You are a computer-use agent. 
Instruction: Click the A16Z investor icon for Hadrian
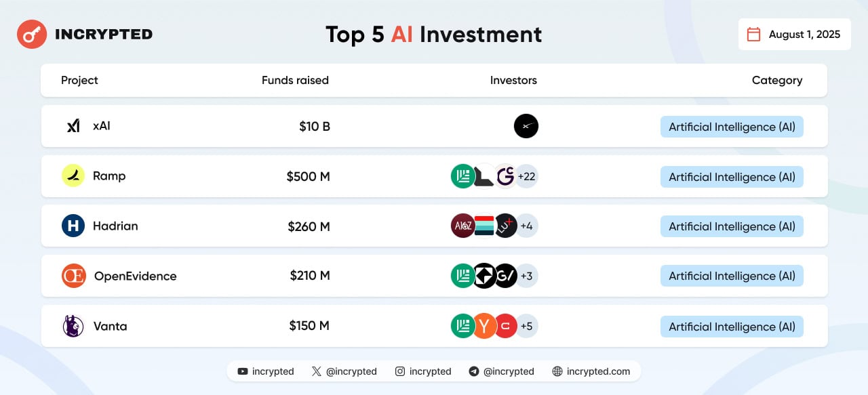(x=462, y=226)
